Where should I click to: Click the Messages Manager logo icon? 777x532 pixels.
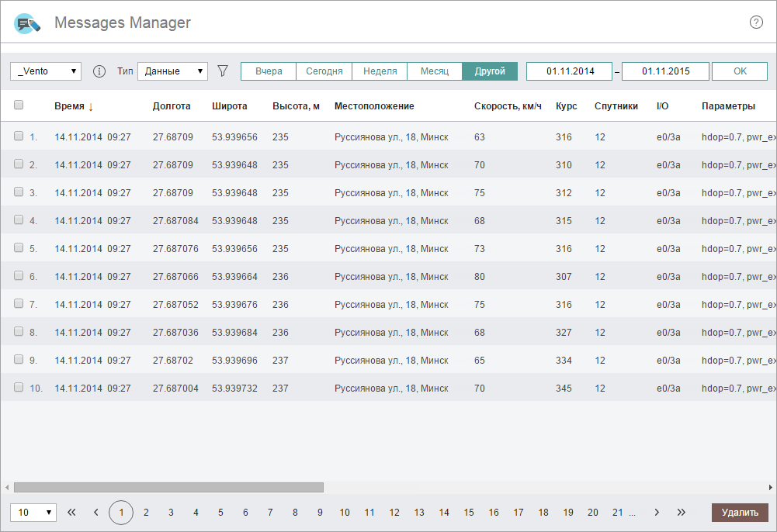coord(27,23)
